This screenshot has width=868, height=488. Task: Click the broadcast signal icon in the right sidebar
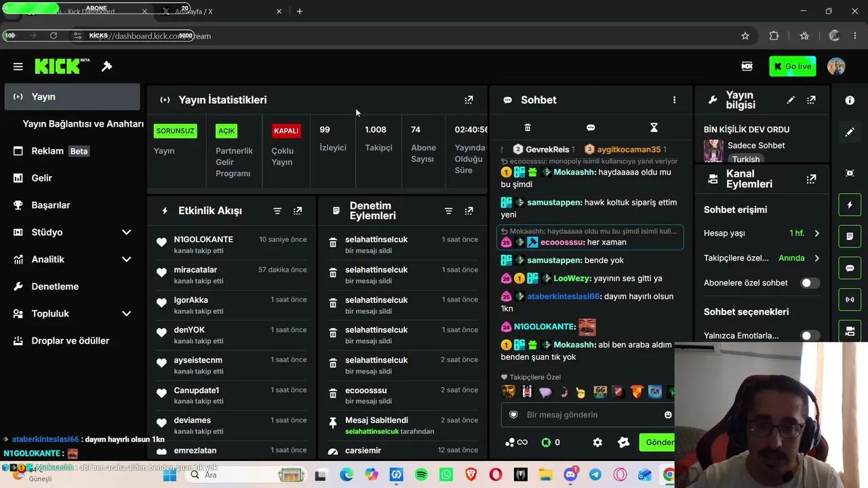(x=850, y=299)
